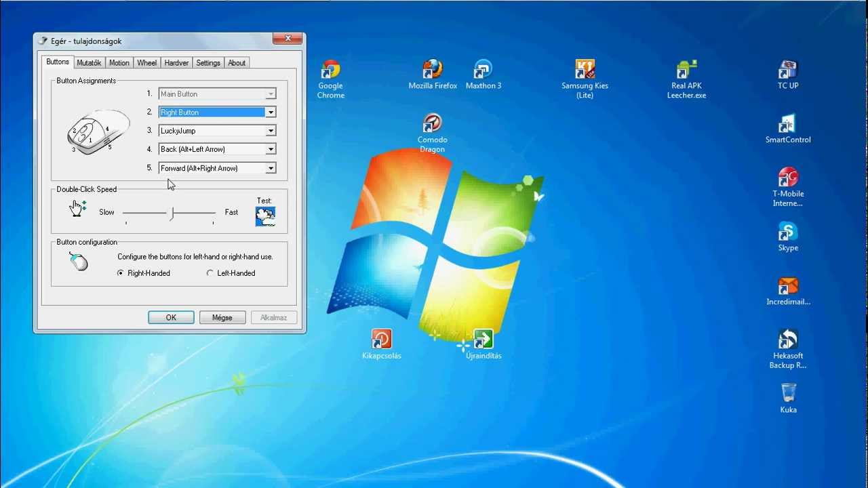Click the T-Mobile Internet desktop icon
868x488 pixels.
point(788,187)
